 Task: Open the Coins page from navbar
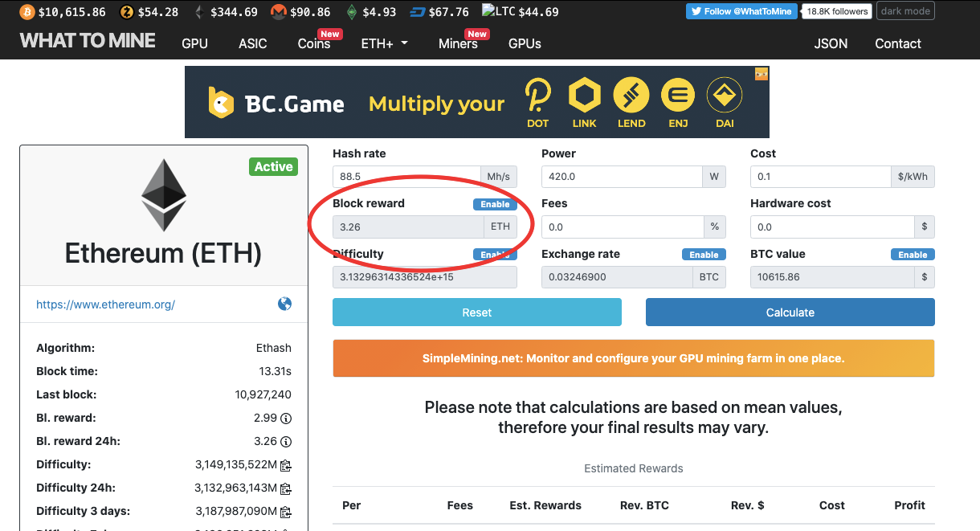[x=314, y=43]
